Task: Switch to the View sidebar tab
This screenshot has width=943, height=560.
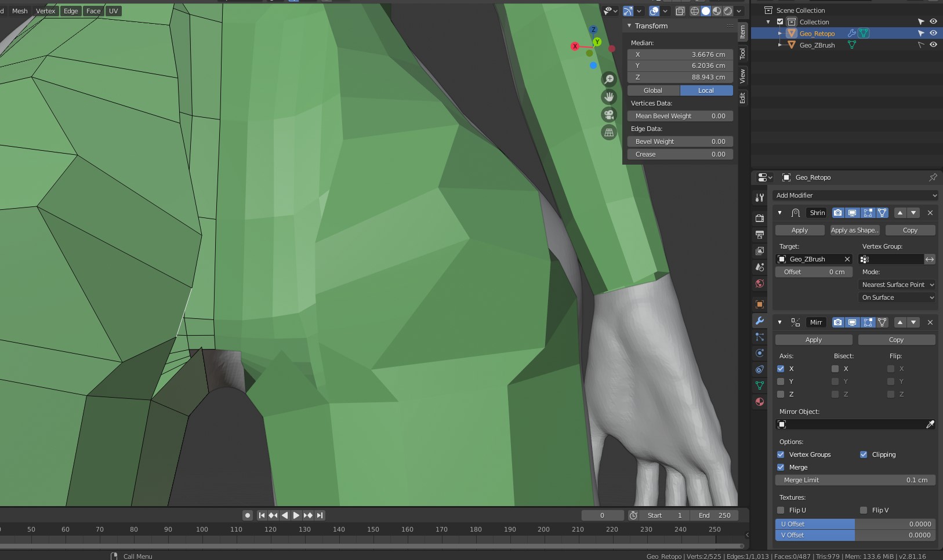Action: pyautogui.click(x=742, y=76)
